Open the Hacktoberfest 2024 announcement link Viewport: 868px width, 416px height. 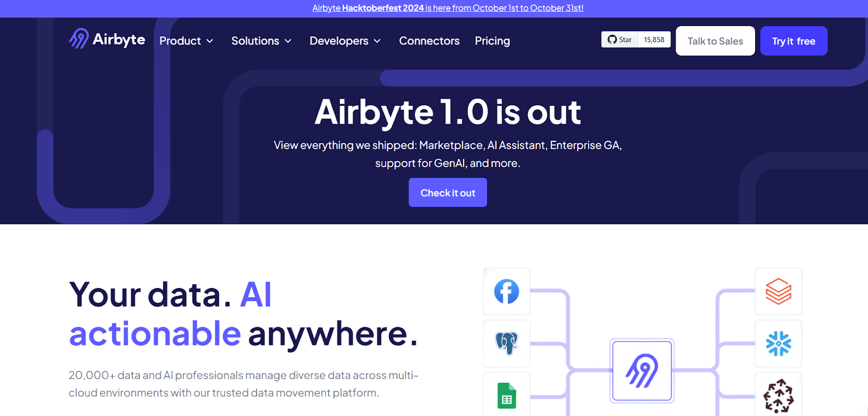[448, 8]
